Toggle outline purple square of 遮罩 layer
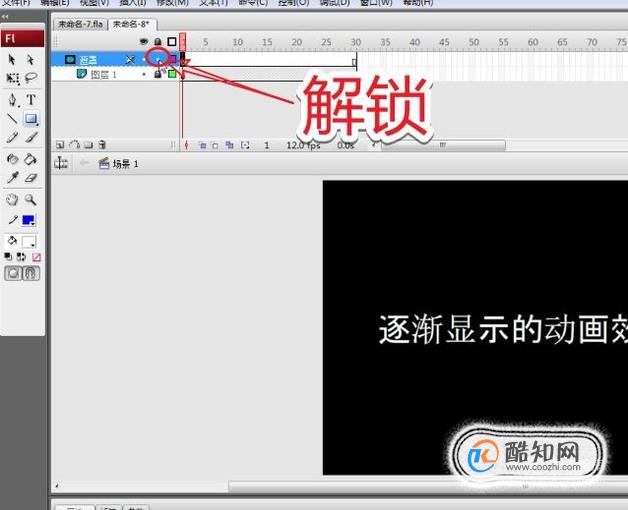 (x=173, y=60)
